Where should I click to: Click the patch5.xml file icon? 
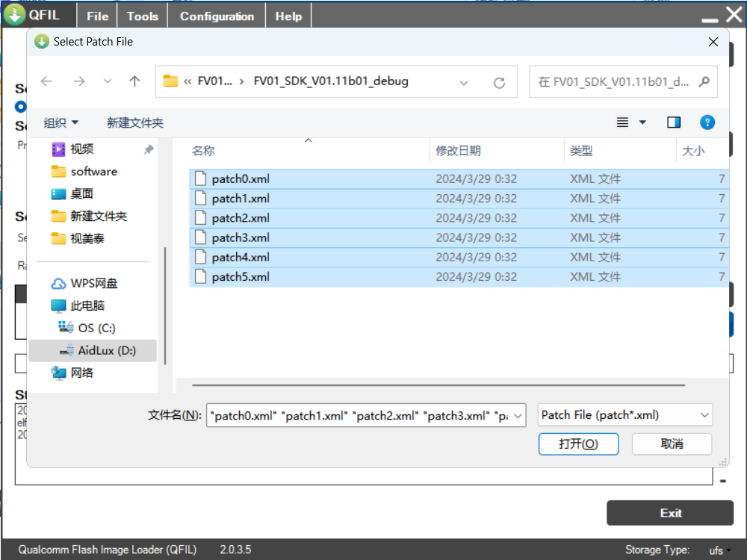200,277
